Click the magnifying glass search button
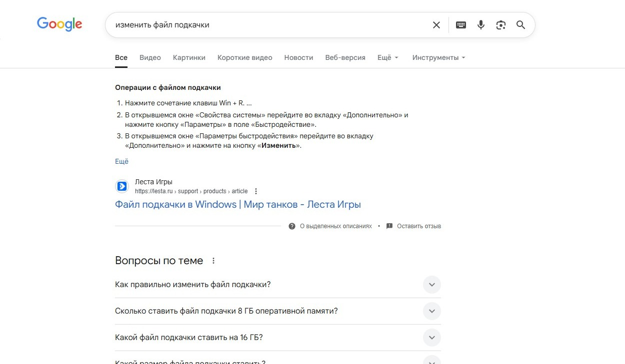The height and width of the screenshot is (364, 625). click(520, 25)
